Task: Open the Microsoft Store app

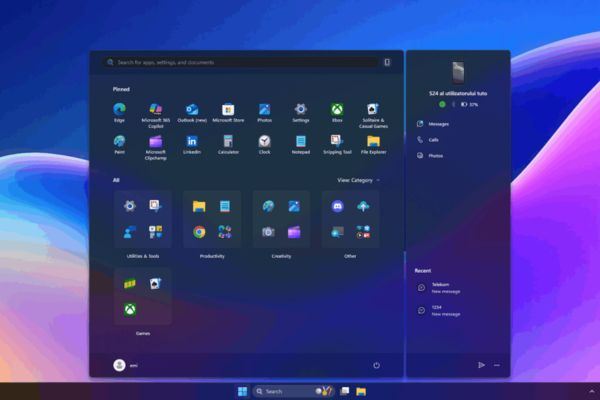Action: tap(228, 113)
